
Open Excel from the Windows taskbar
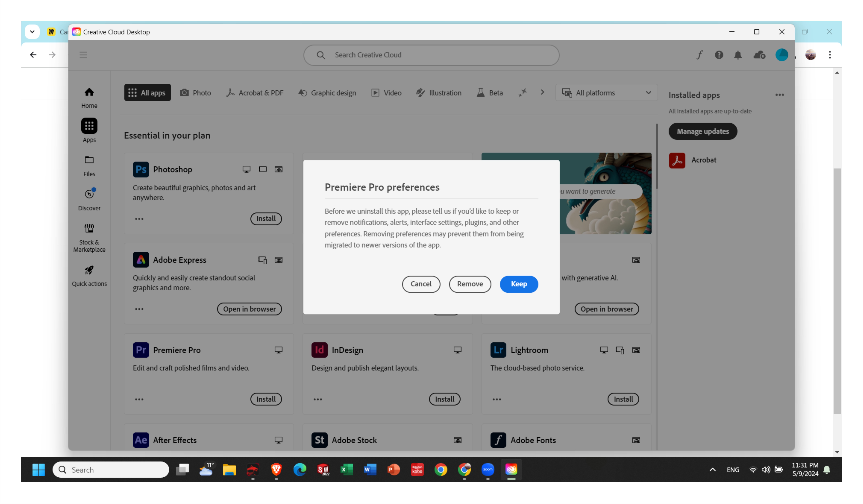(347, 470)
